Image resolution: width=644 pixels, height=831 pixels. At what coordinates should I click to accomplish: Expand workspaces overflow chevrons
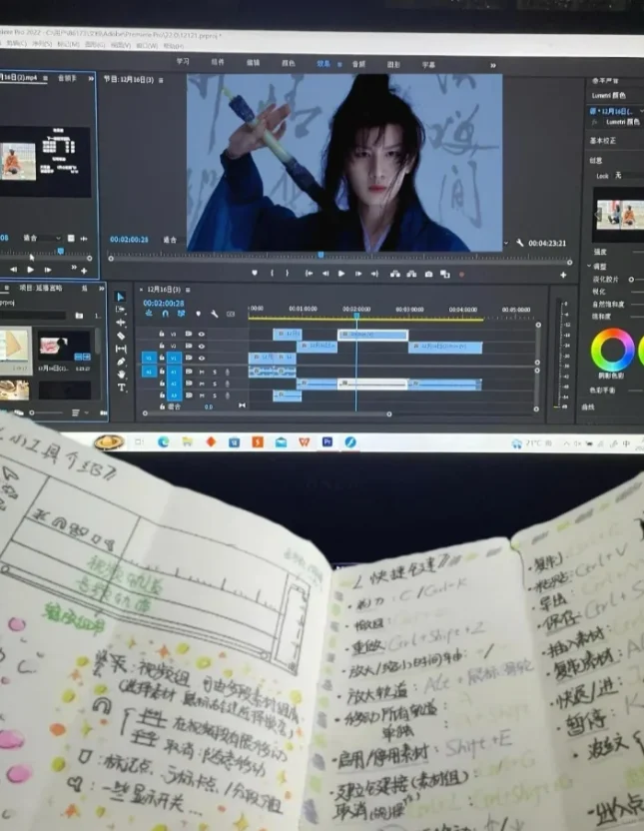click(493, 65)
